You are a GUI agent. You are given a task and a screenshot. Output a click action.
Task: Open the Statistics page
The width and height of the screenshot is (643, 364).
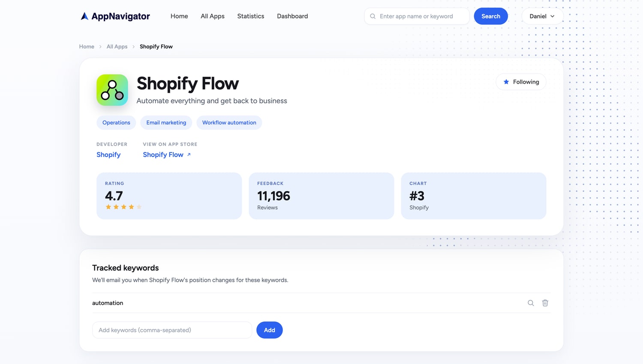251,16
